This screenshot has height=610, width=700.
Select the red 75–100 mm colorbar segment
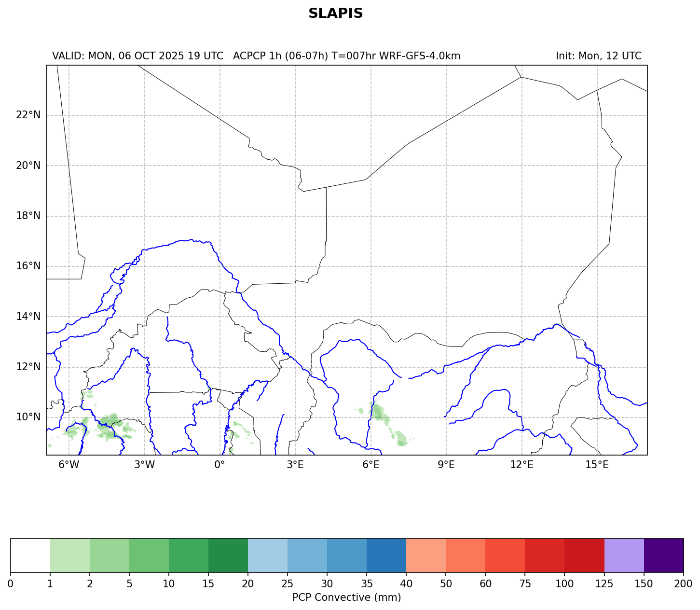click(x=545, y=555)
